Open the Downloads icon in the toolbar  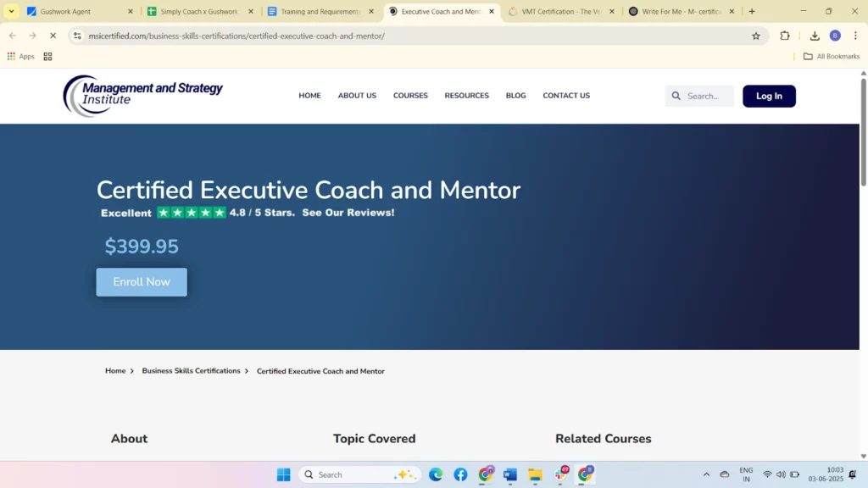point(815,36)
